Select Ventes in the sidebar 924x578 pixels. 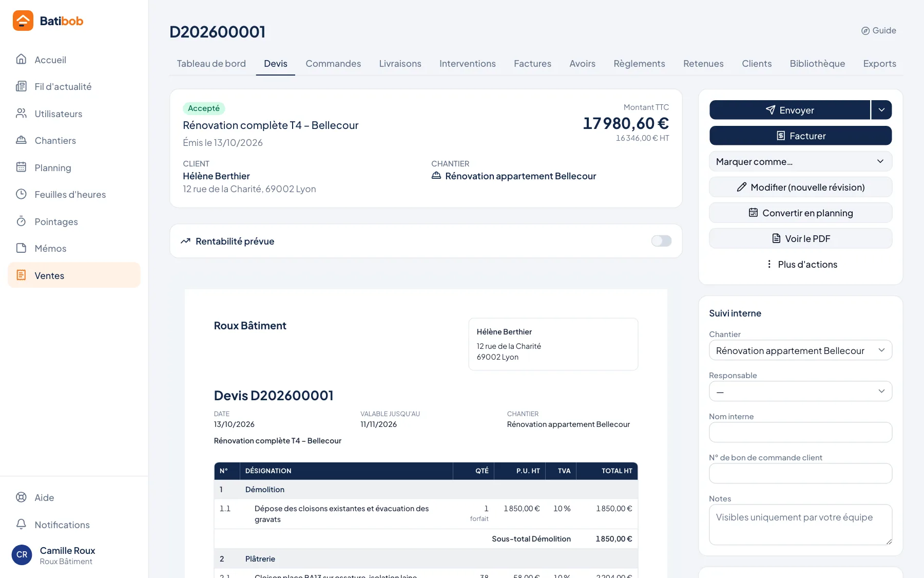coord(74,275)
